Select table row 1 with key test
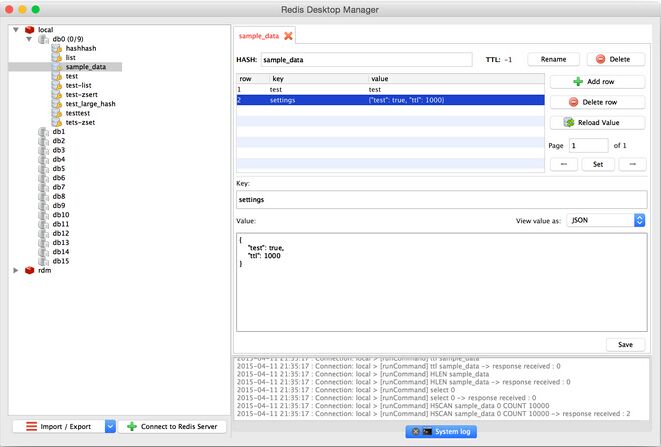This screenshot has width=661, height=447. pos(390,89)
